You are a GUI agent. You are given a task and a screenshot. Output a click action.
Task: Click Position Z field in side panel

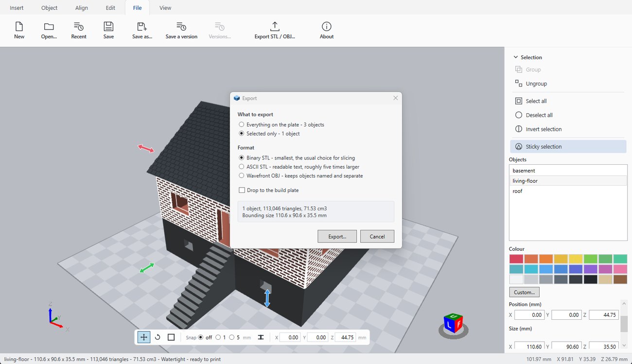(603, 315)
